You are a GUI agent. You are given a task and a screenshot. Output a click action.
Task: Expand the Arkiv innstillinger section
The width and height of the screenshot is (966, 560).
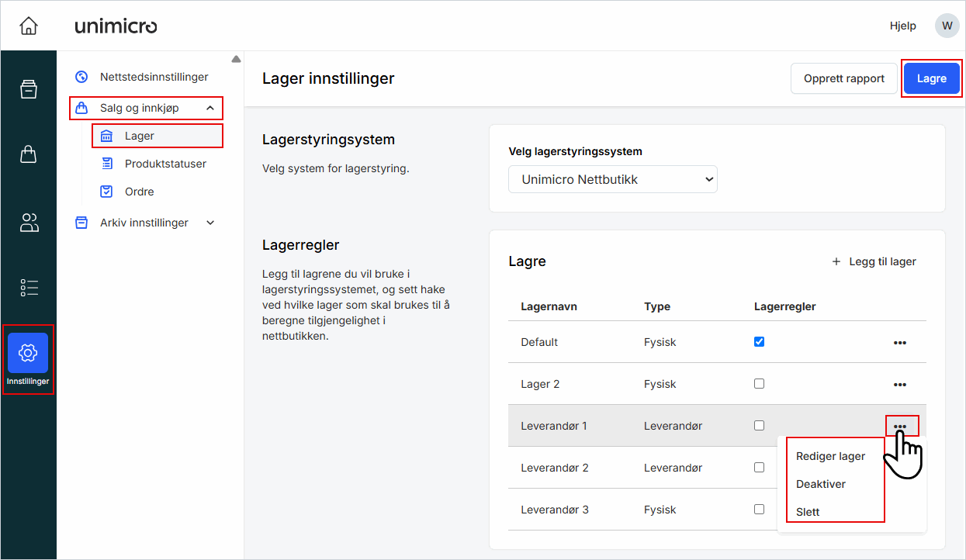(209, 223)
